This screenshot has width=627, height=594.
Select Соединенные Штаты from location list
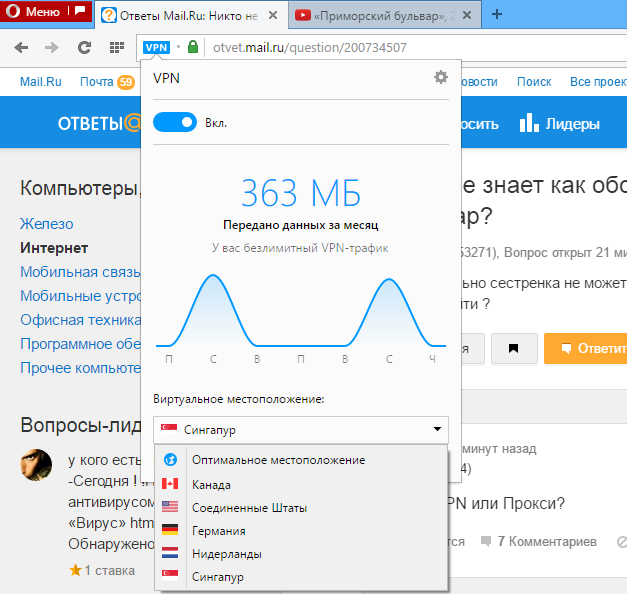[301, 508]
